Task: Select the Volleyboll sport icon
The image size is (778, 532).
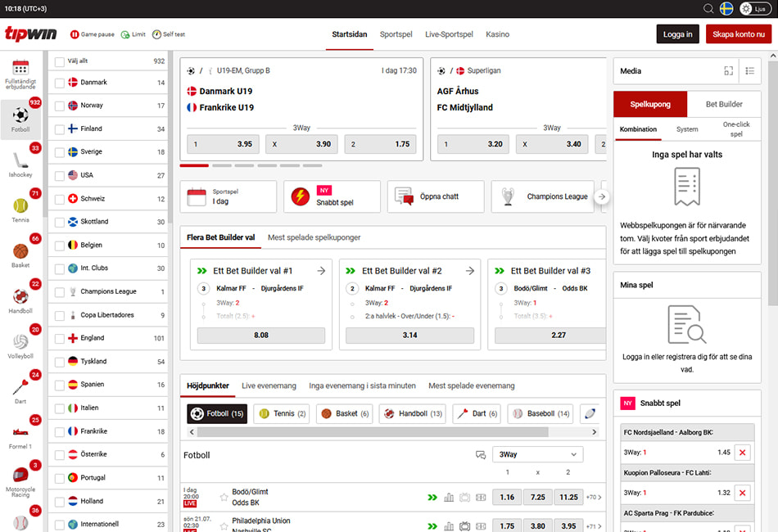Action: (x=20, y=346)
